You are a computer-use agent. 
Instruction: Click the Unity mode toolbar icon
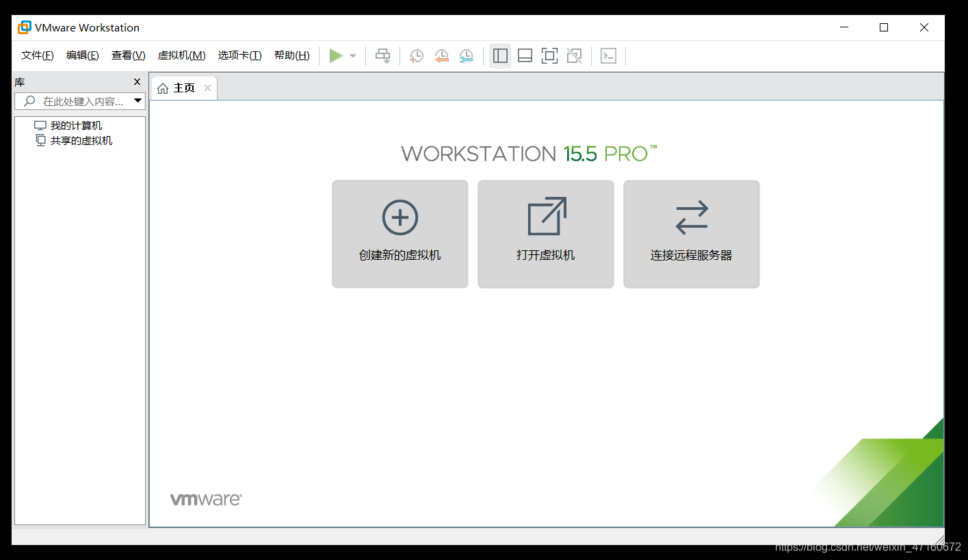point(575,56)
